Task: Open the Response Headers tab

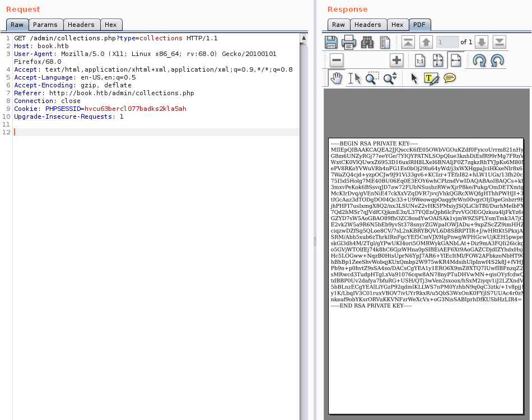Action: (368, 25)
